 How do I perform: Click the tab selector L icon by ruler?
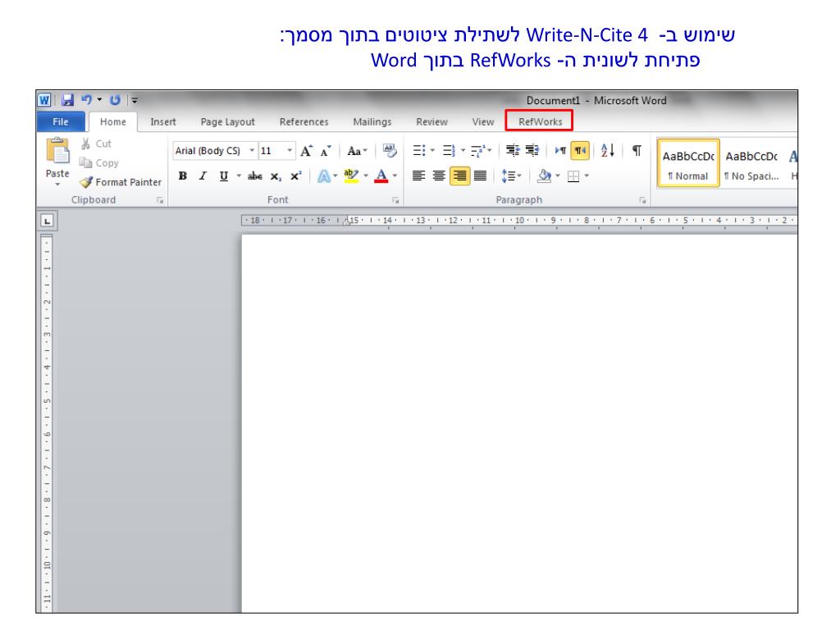[x=47, y=221]
